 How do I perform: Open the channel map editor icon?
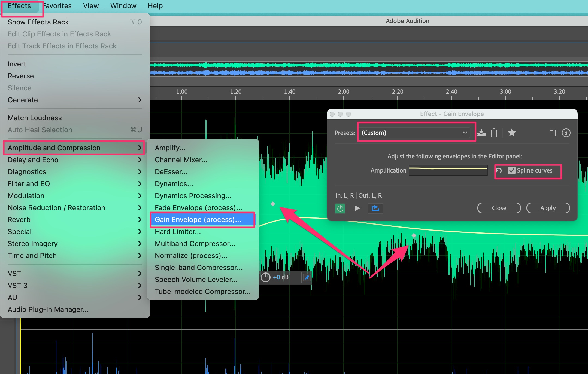tap(553, 133)
